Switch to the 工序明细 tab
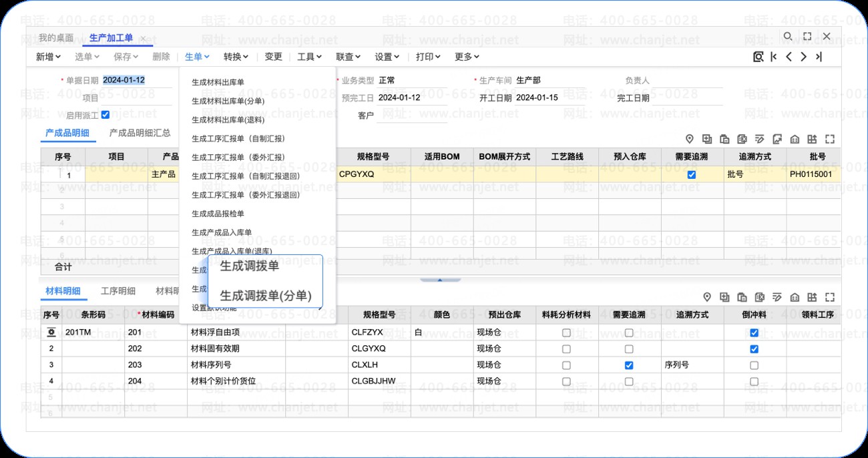This screenshot has width=868, height=458. (x=118, y=290)
